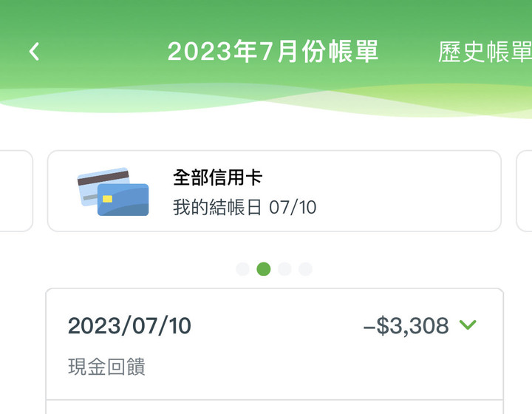Tap the 2023/07/10 bill date
The image size is (532, 414).
tap(129, 326)
